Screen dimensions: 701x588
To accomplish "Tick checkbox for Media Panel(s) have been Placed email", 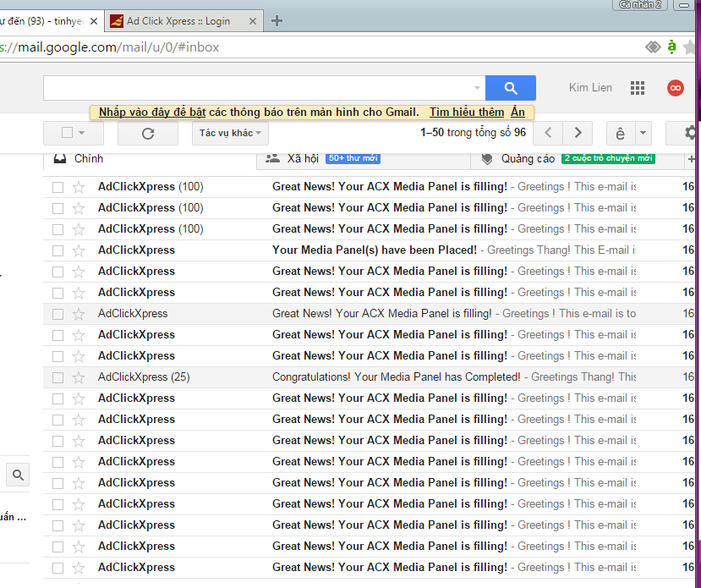I will 58,250.
